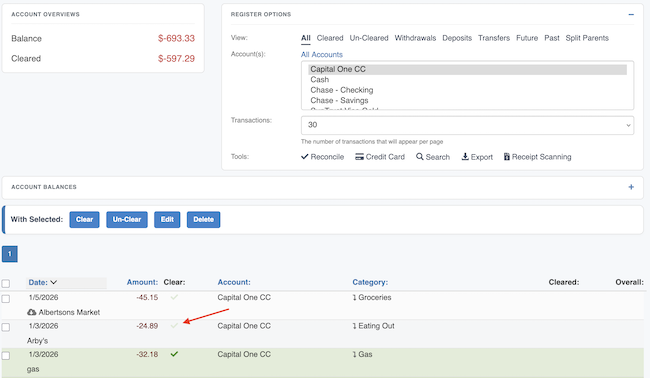Tick the checkbox for the 1/5/2026 transaction
Image resolution: width=650 pixels, height=378 pixels.
coord(6,299)
